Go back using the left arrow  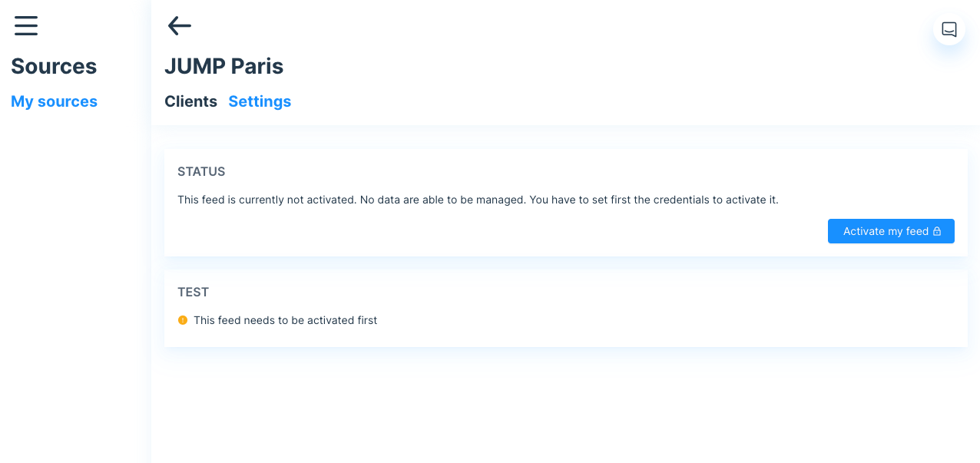pos(179,25)
